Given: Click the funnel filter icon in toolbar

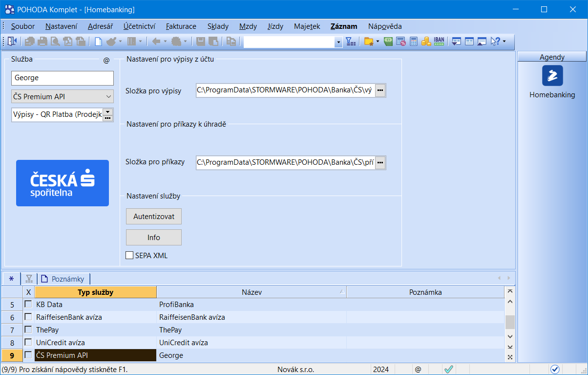Looking at the screenshot, I should [x=351, y=42].
